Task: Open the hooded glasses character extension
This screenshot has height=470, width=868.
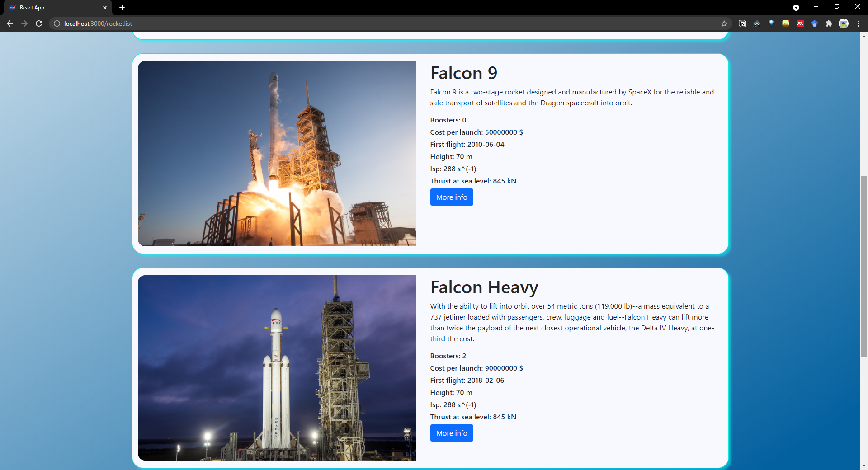Action: [757, 23]
